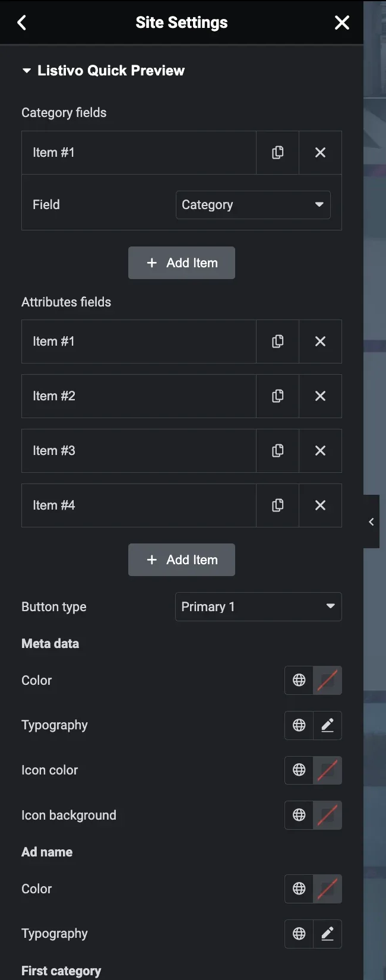Viewport: 386px width, 980px height.
Task: Open global colors for Ad name Color
Action: [x=299, y=889]
